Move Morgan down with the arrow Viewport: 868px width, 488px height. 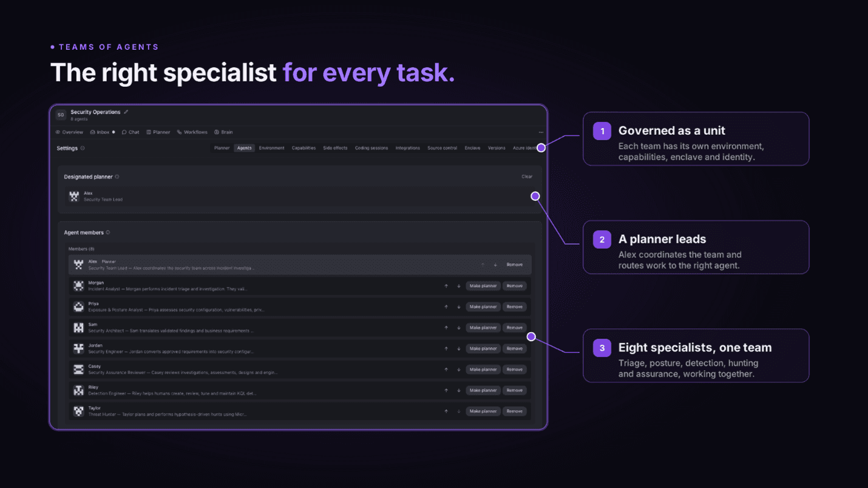[x=459, y=286]
